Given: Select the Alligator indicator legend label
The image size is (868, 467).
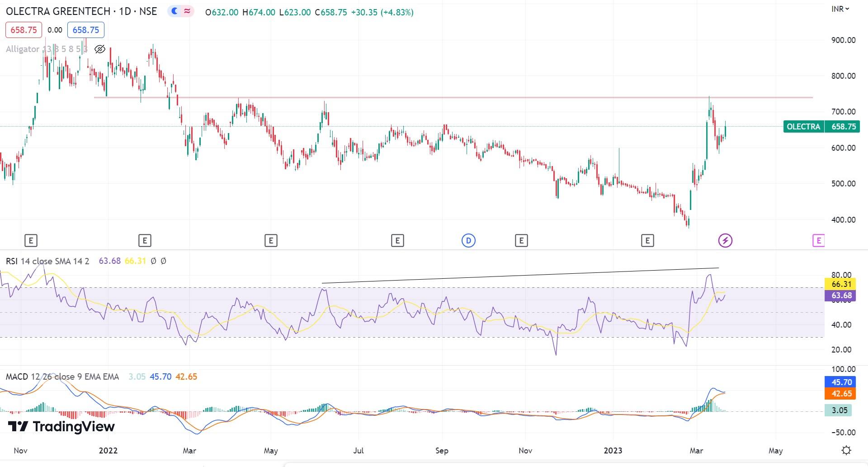Looking at the screenshot, I should 47,49.
